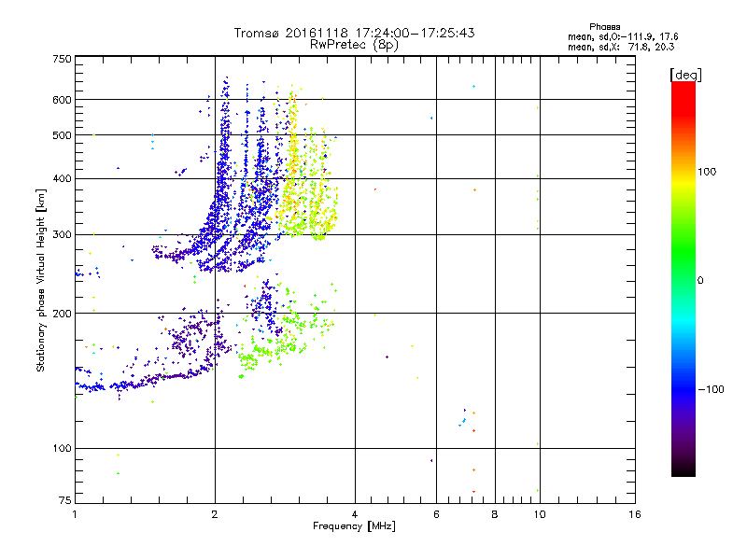Click the y-axis label '600'
The image size is (747, 560).
pos(62,100)
